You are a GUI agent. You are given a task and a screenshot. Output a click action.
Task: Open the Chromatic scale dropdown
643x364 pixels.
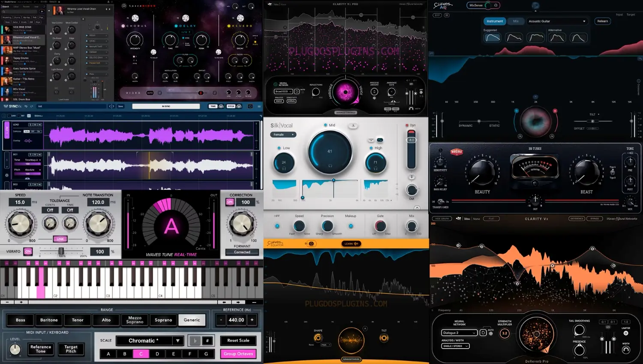150,341
